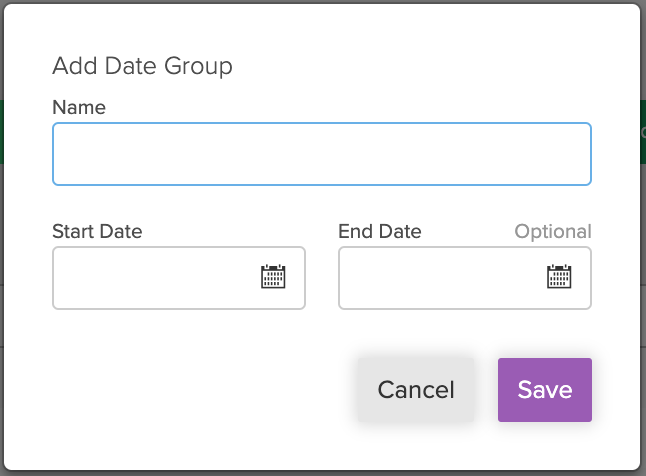Screen dimensions: 646x476
Task: Click the "Add Date Group" dialog title
Action: point(142,67)
